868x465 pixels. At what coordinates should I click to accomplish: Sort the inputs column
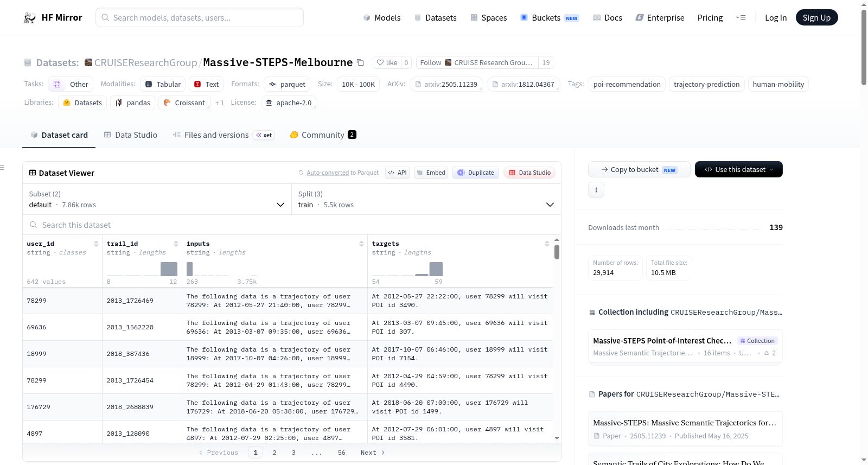point(361,244)
